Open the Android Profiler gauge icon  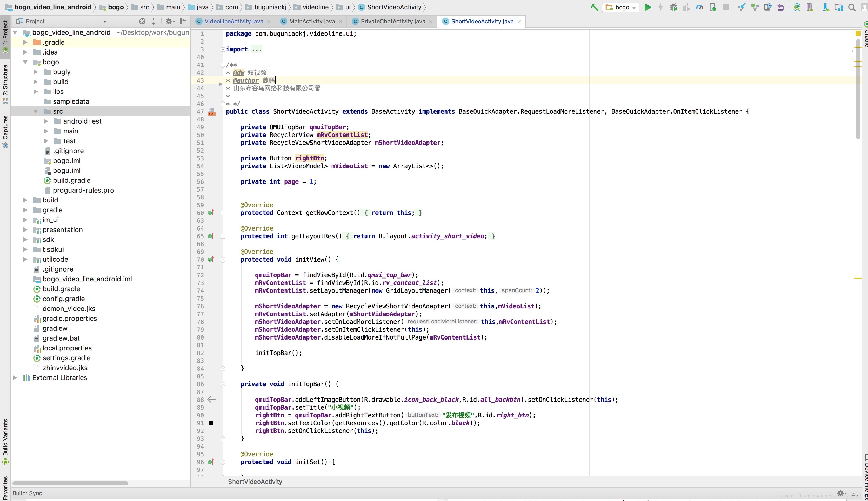[699, 7]
